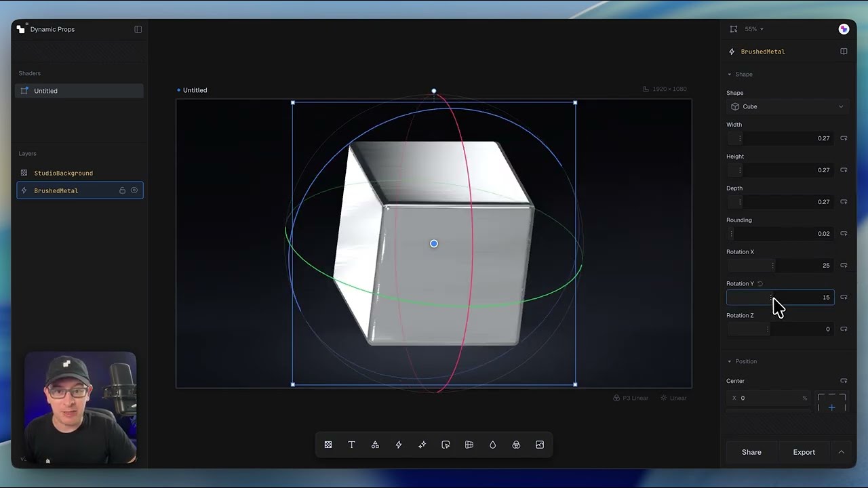This screenshot has width=868, height=488.
Task: Click the link-prop icon beside Width
Action: (x=844, y=138)
